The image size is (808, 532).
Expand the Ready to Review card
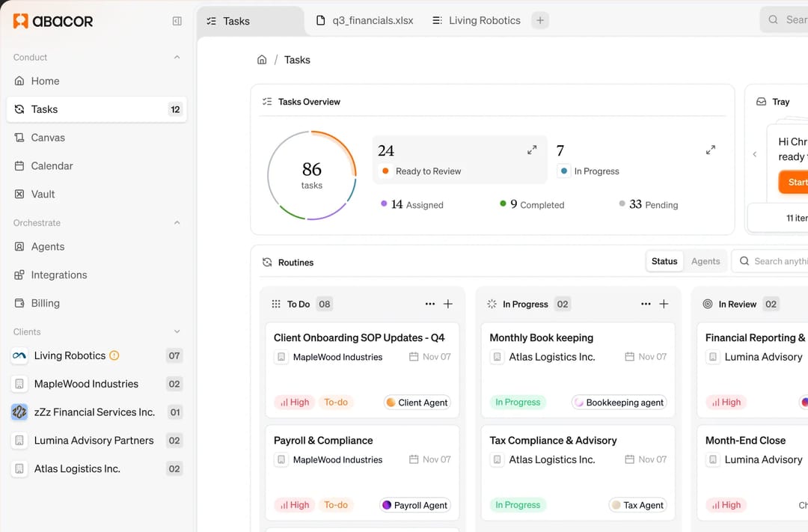532,150
